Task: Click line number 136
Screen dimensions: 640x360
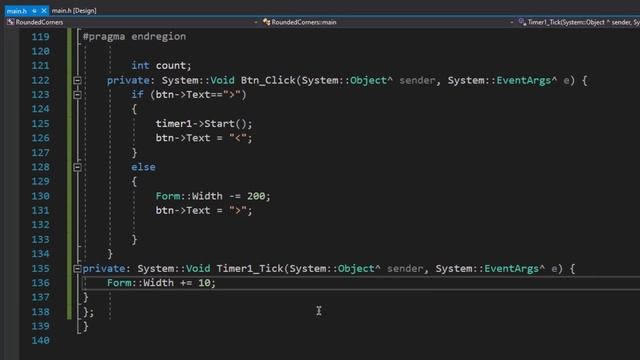Action: [x=40, y=283]
